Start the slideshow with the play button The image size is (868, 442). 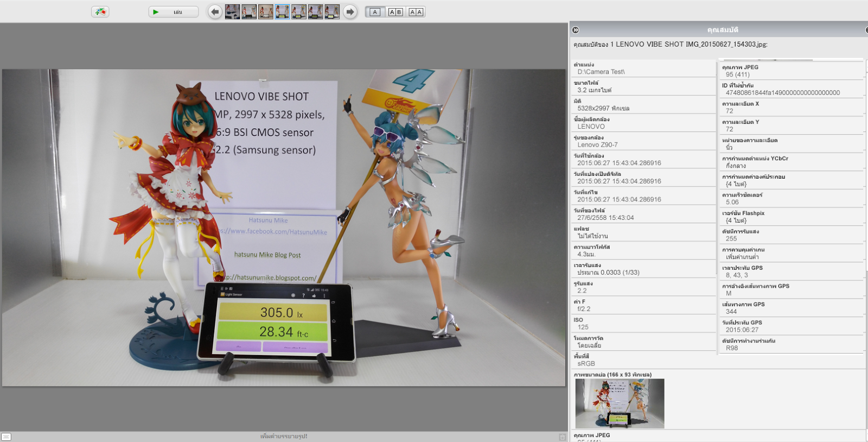(174, 12)
